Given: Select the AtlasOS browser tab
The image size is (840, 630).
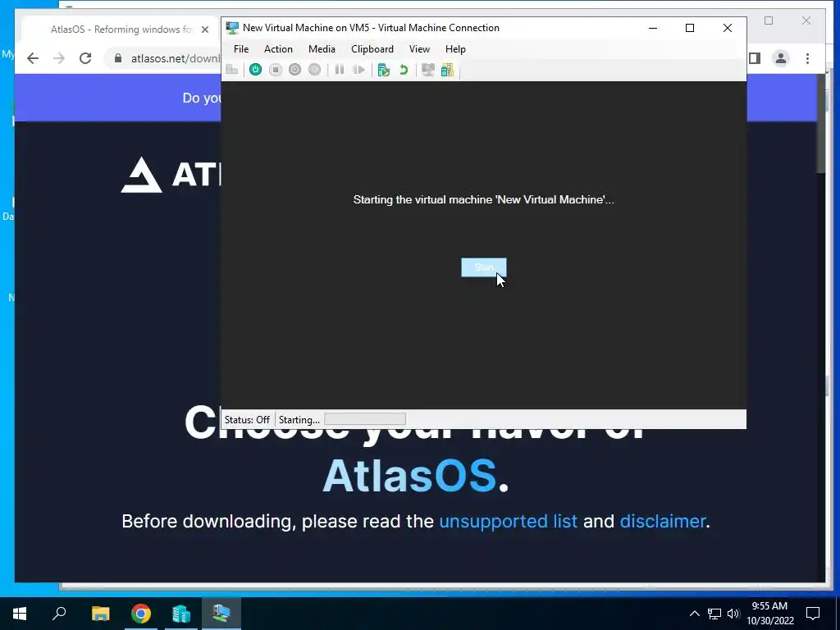Looking at the screenshot, I should 121,30.
